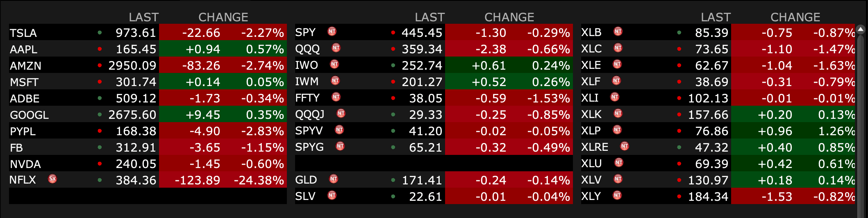This screenshot has height=218, width=868.
Task: Click the NT icon beside GLD
Action: (x=334, y=179)
